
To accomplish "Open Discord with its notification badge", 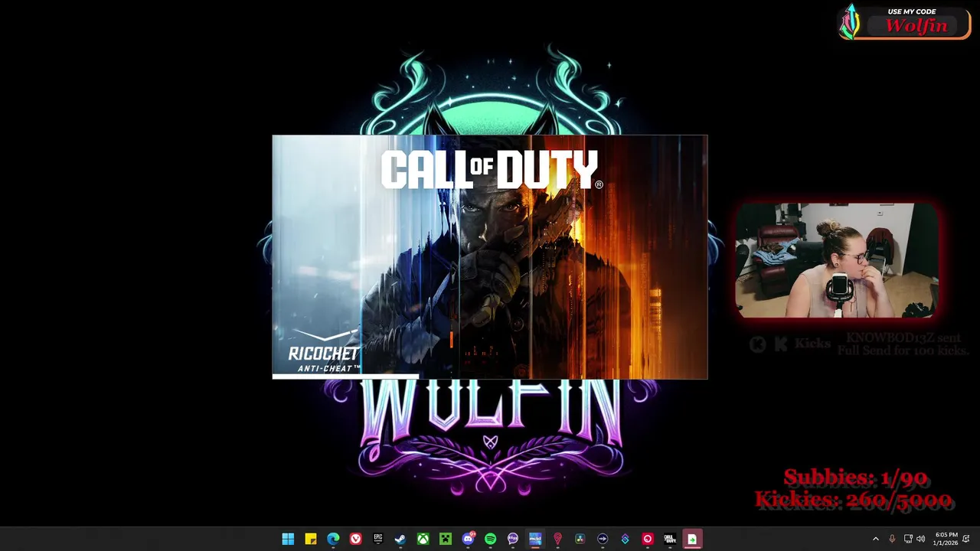I will (x=468, y=539).
